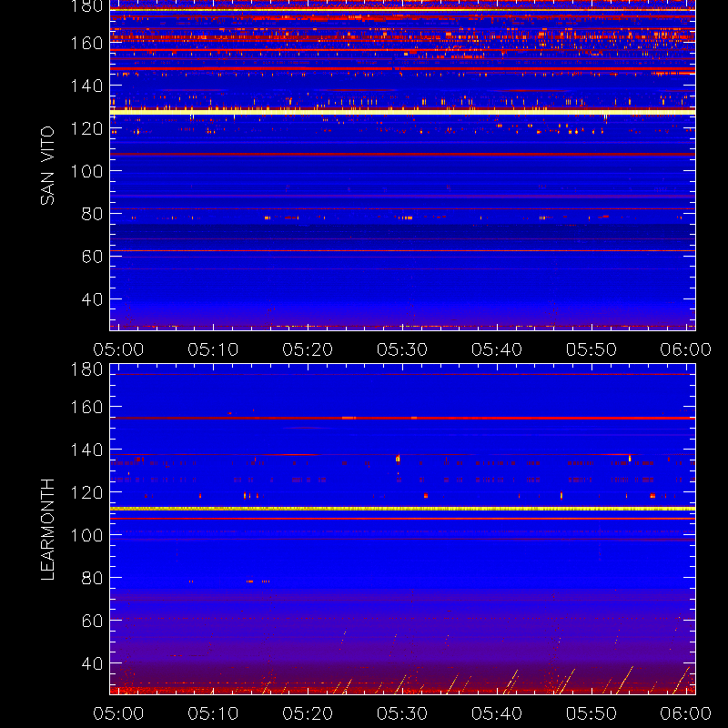Click the 05:00 time label under Learmonth plot
The height and width of the screenshot is (728, 728).
pos(118,713)
